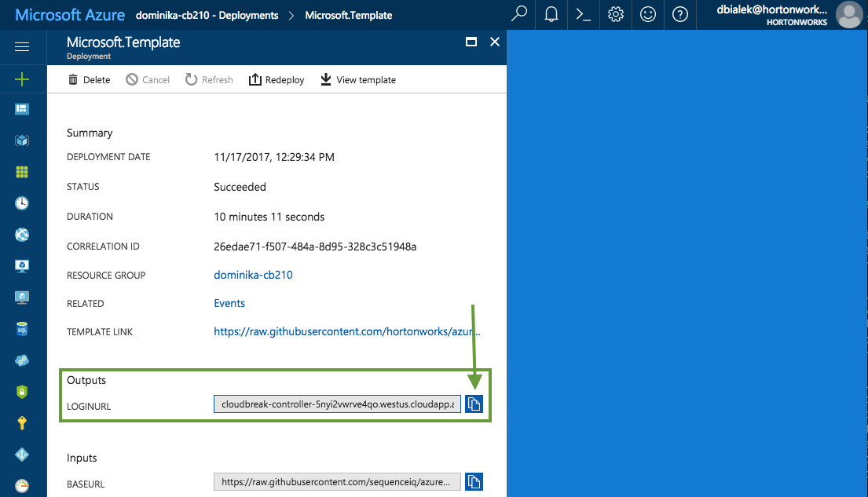Open the yellow key icon in sidebar

point(22,423)
